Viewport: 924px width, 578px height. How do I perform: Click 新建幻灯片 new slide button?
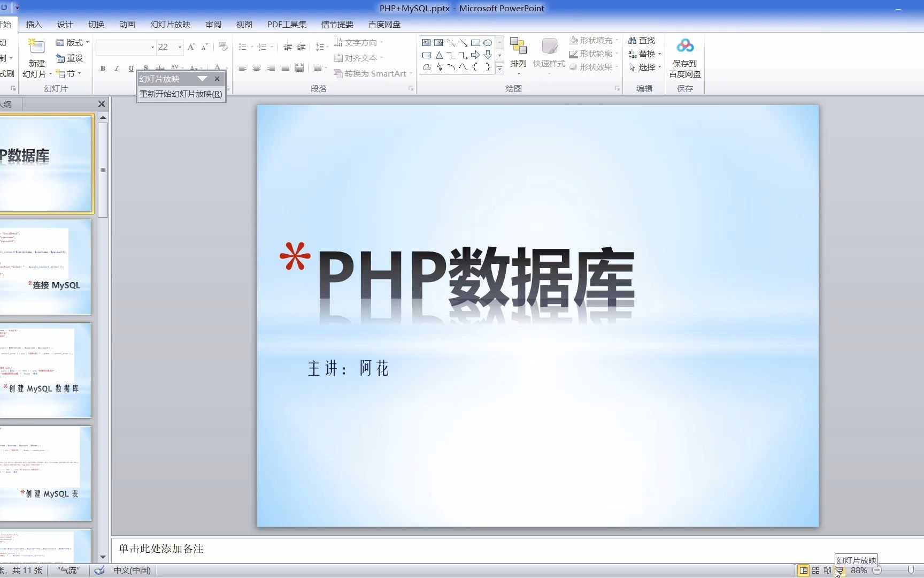36,58
